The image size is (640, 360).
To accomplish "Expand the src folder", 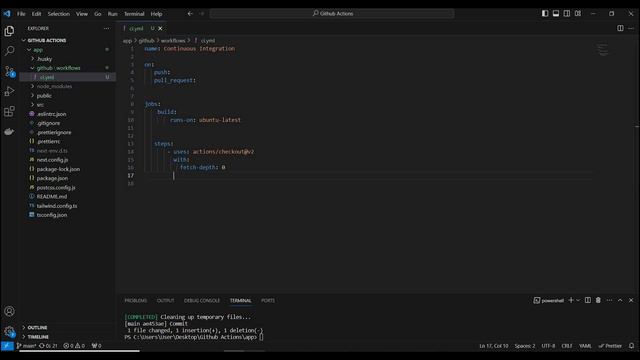I will click(40, 105).
